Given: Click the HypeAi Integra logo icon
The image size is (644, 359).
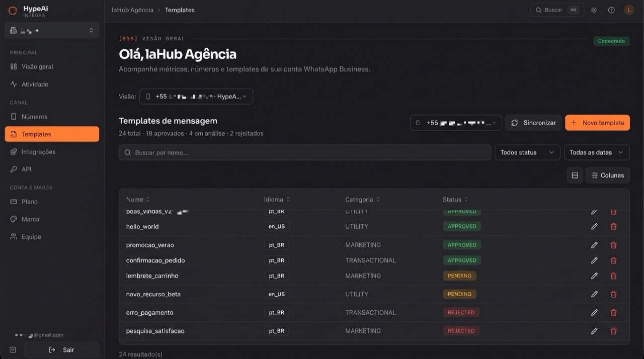Looking at the screenshot, I should tap(13, 11).
